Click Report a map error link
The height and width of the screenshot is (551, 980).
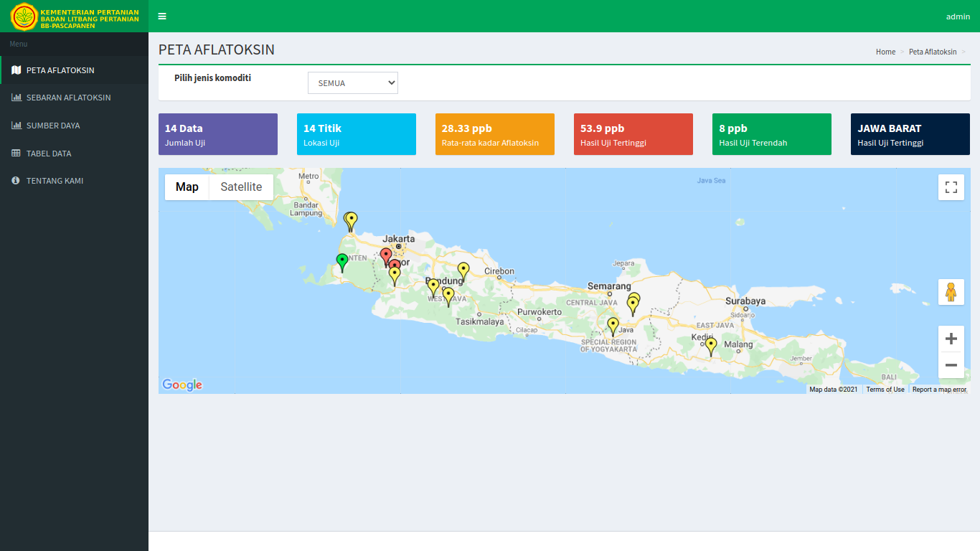click(939, 390)
